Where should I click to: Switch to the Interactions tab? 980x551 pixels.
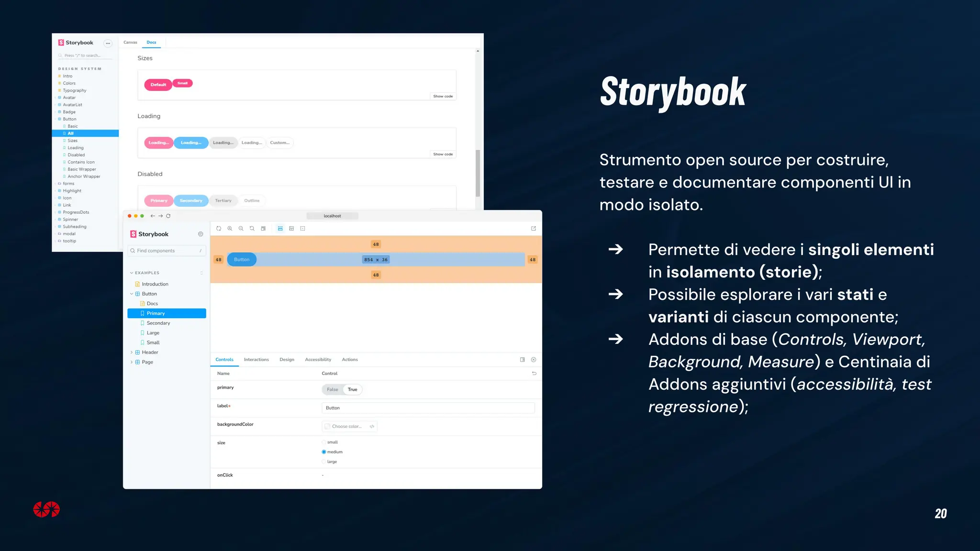[256, 360]
